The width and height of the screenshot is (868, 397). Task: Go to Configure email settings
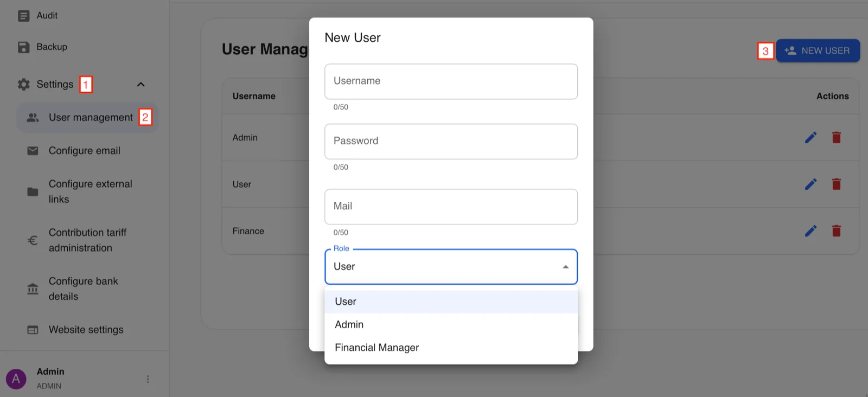(87, 151)
